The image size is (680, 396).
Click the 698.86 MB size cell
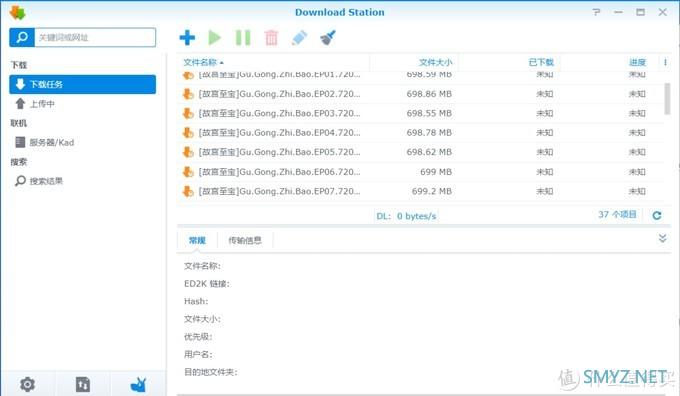pyautogui.click(x=429, y=94)
